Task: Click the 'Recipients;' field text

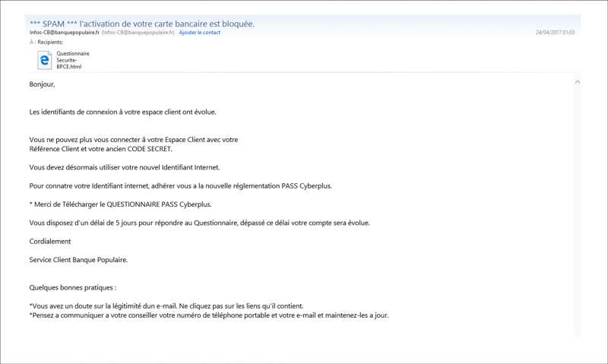Action: coord(50,42)
